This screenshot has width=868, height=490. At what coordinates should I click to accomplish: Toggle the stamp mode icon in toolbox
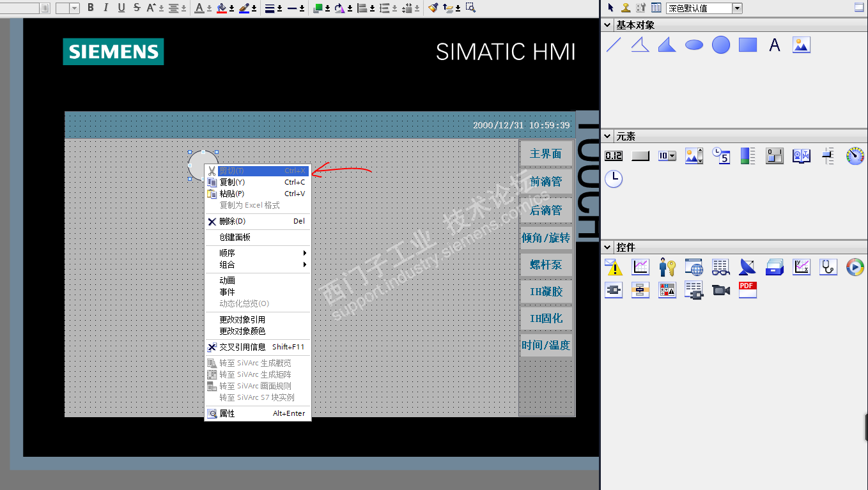coord(626,8)
